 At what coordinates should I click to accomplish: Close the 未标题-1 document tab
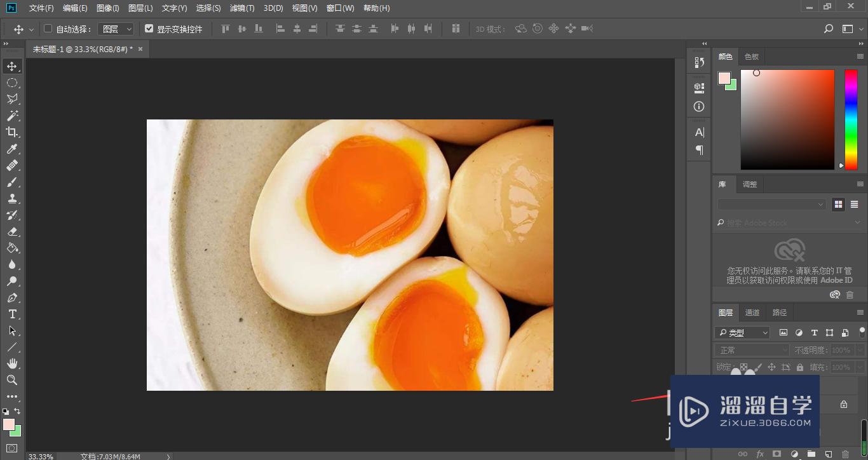click(140, 49)
